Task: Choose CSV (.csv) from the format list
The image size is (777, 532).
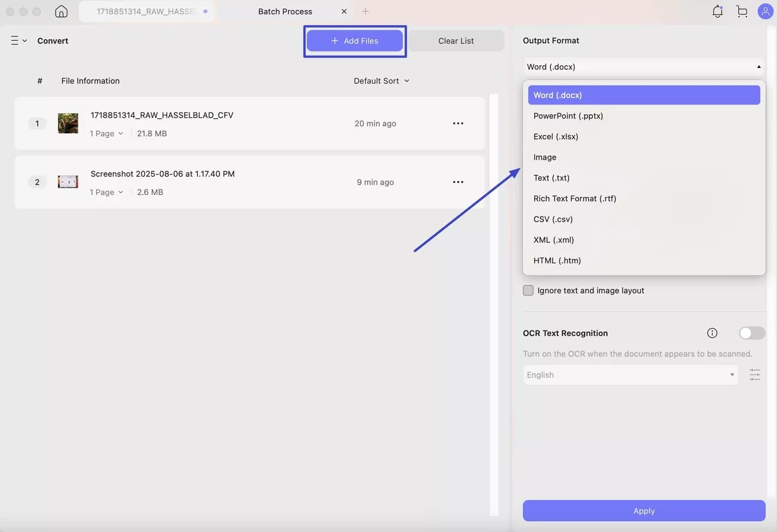Action: (x=553, y=219)
